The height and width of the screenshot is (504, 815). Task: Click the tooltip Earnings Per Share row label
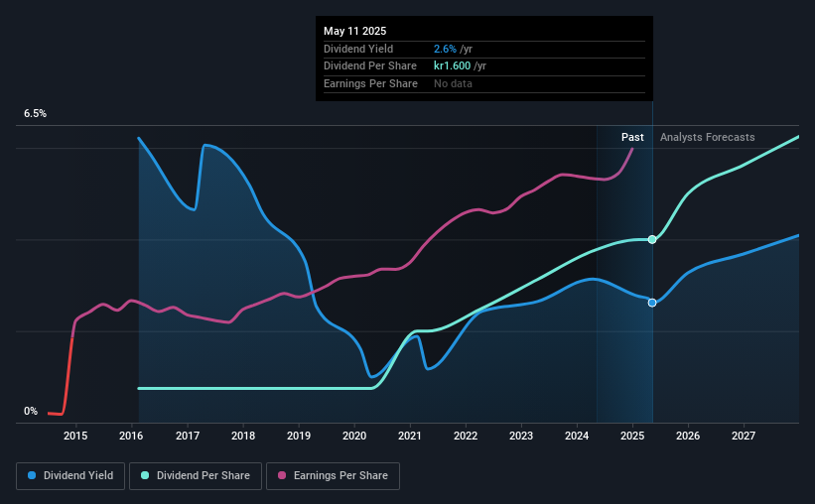370,83
